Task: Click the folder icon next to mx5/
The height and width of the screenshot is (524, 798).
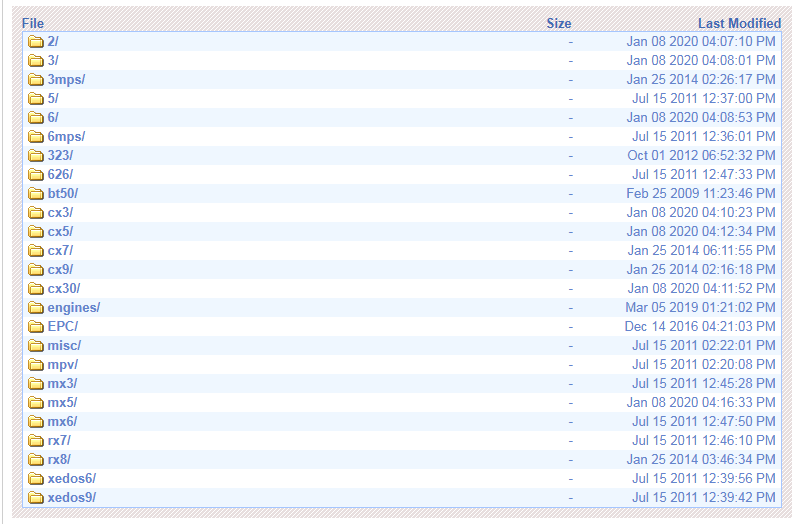Action: 36,403
